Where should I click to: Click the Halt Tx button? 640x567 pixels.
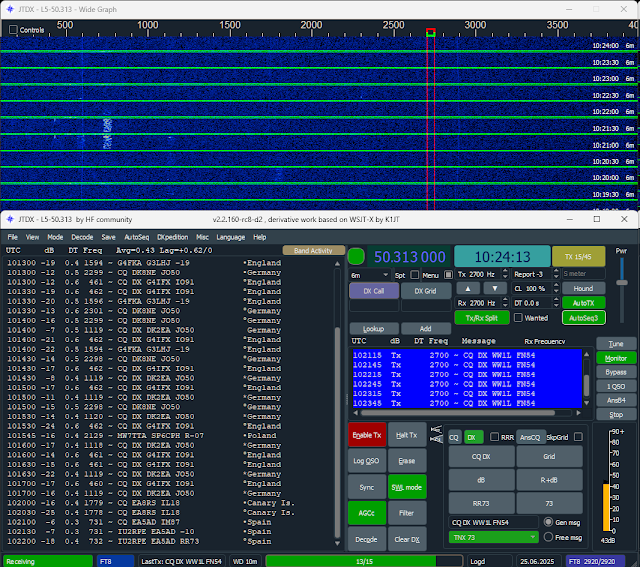(407, 435)
